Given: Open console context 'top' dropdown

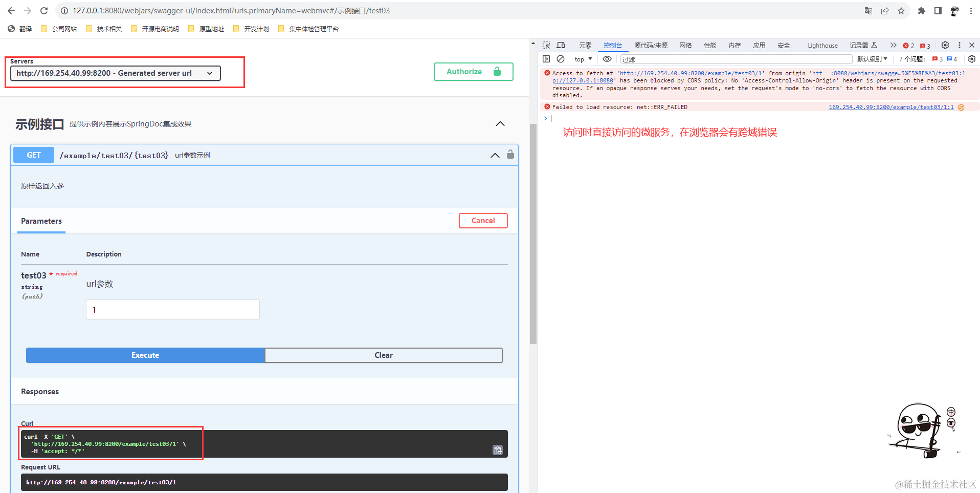Looking at the screenshot, I should pos(583,59).
